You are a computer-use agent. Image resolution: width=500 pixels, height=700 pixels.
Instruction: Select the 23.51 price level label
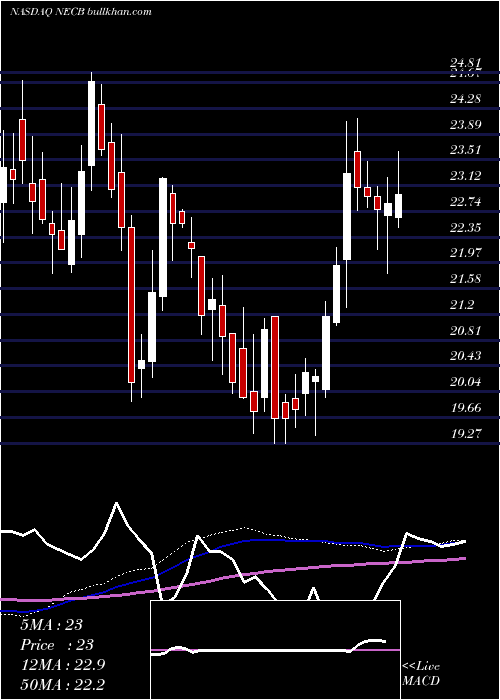coord(466,150)
